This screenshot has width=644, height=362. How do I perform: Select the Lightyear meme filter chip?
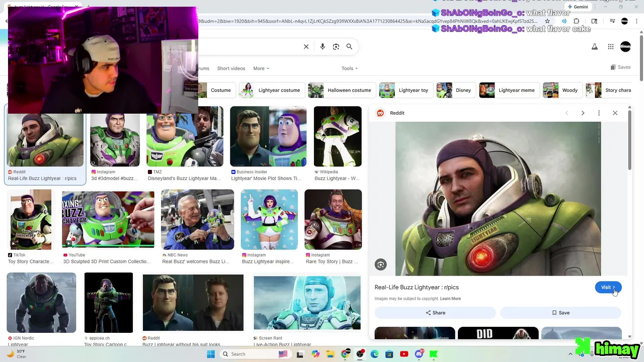509,90
